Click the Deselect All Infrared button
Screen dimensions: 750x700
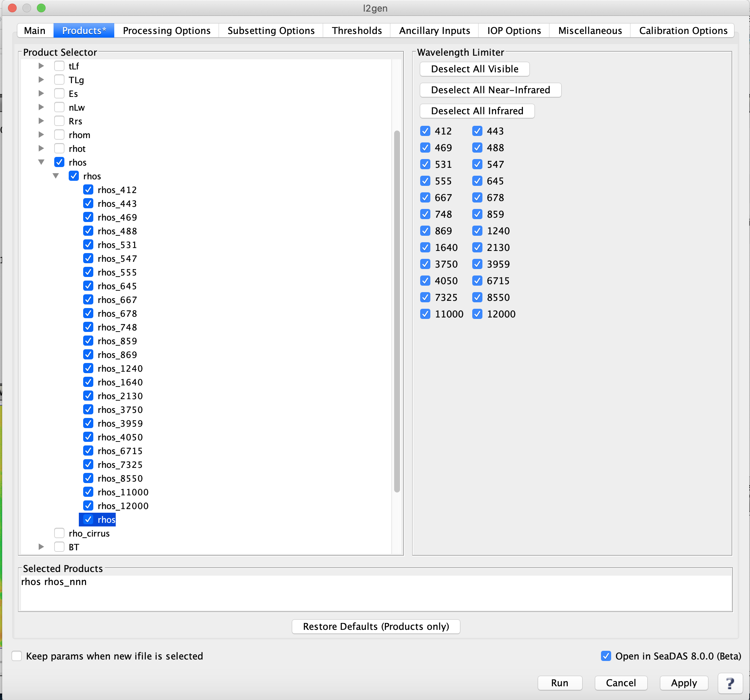pyautogui.click(x=476, y=111)
